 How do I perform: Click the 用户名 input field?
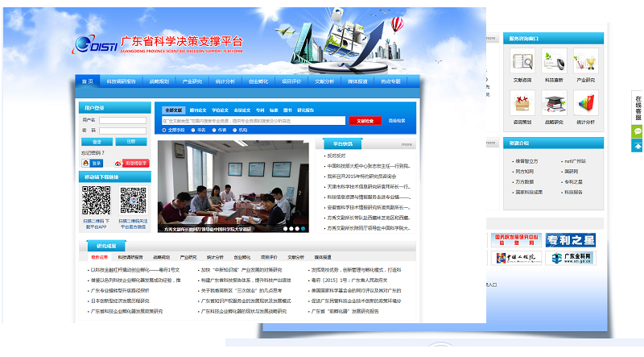[x=122, y=120]
